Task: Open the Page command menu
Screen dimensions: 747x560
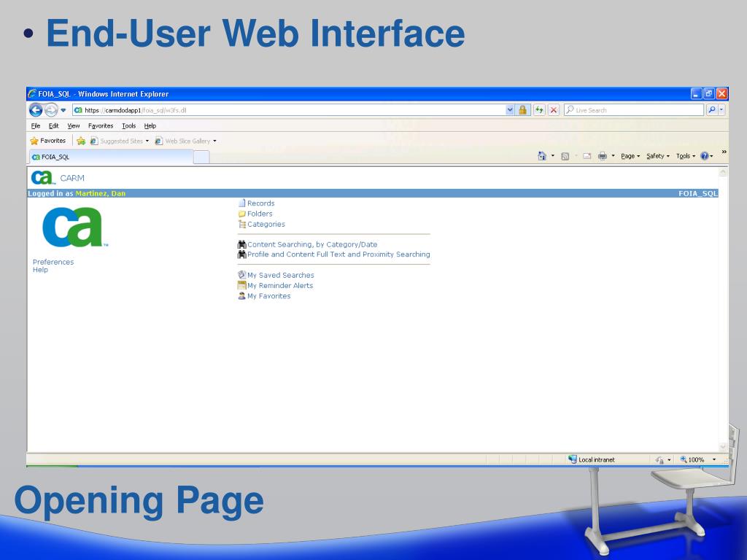Action: 630,156
